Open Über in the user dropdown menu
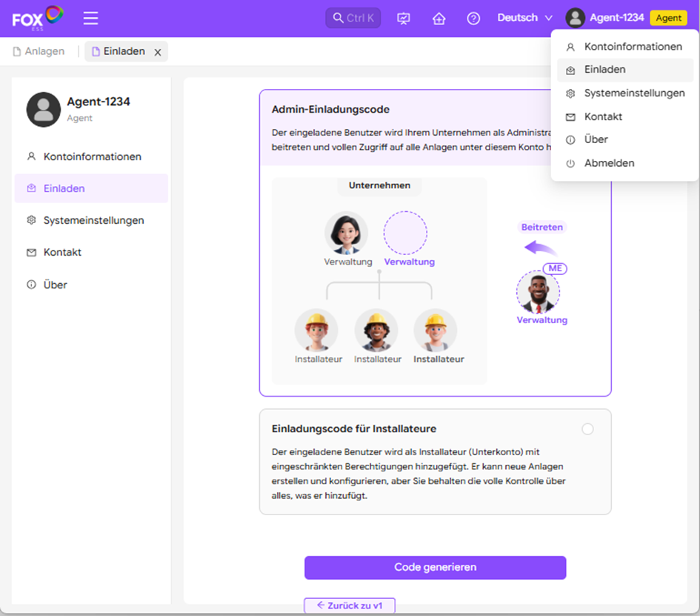The height and width of the screenshot is (616, 700). [x=625, y=139]
